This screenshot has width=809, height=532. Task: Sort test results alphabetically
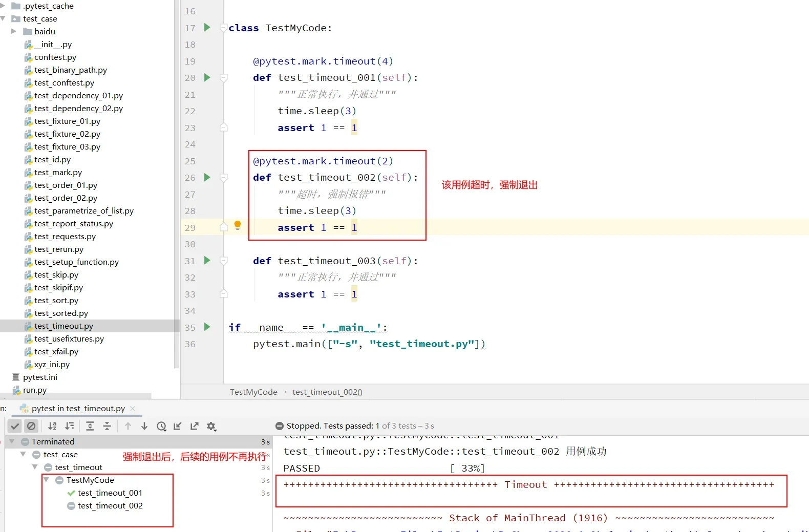(x=52, y=426)
